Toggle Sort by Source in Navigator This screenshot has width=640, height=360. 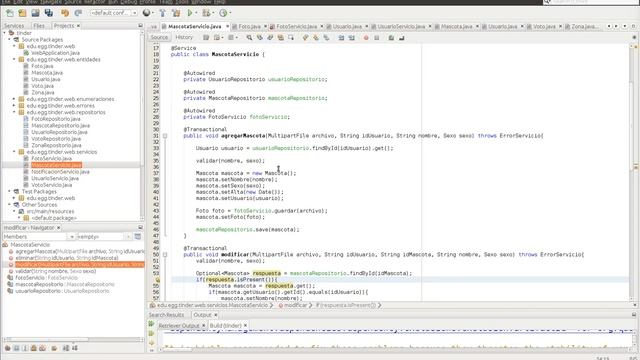[x=75, y=348]
